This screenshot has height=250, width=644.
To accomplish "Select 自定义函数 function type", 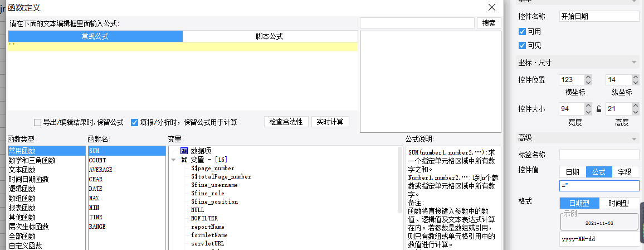I will pos(47,246).
